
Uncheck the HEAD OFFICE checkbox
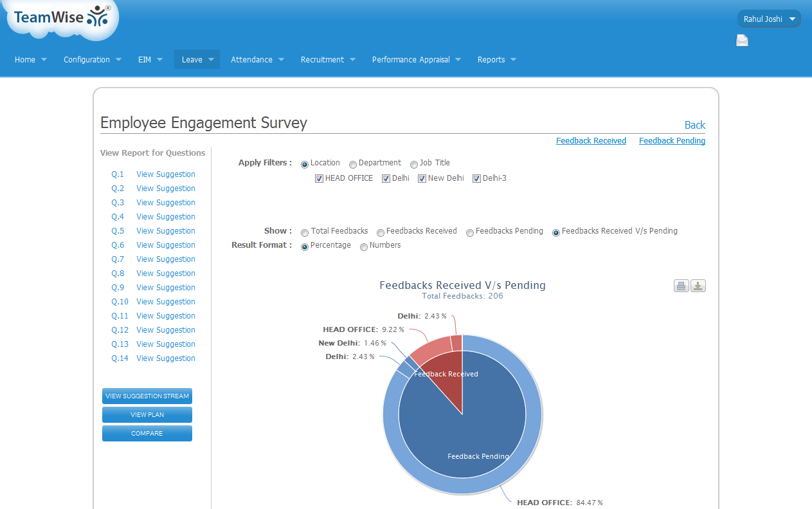click(319, 179)
